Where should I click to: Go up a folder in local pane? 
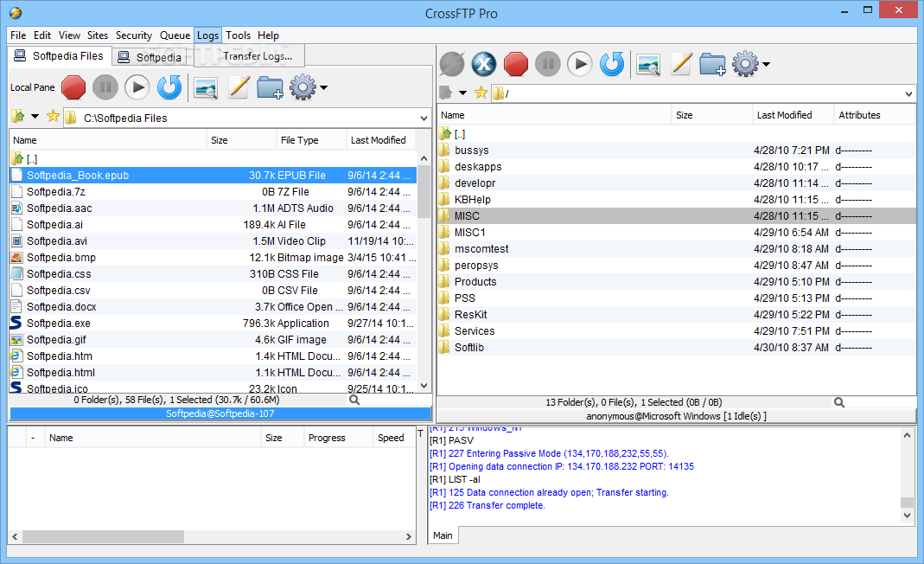(18, 116)
